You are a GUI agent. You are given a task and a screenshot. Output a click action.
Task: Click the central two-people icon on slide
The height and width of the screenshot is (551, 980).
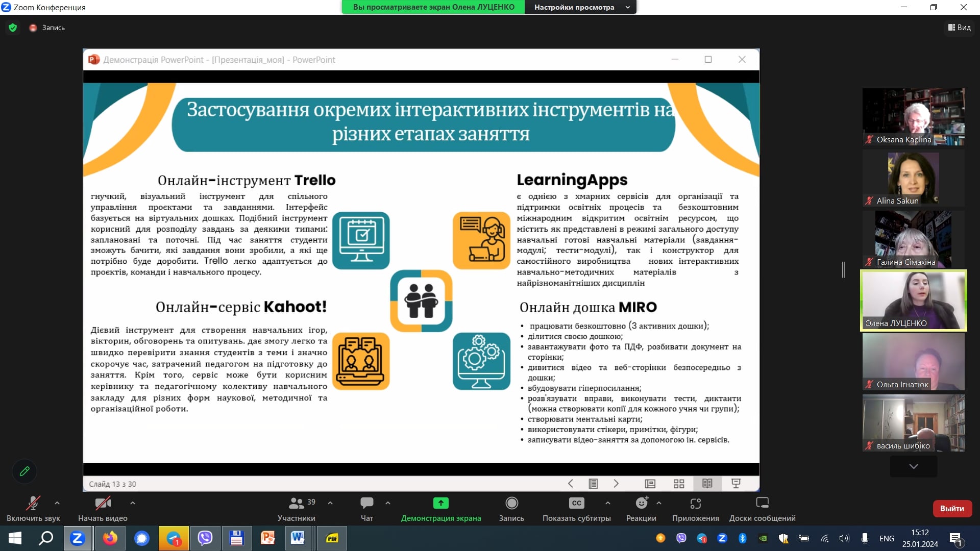click(x=421, y=300)
